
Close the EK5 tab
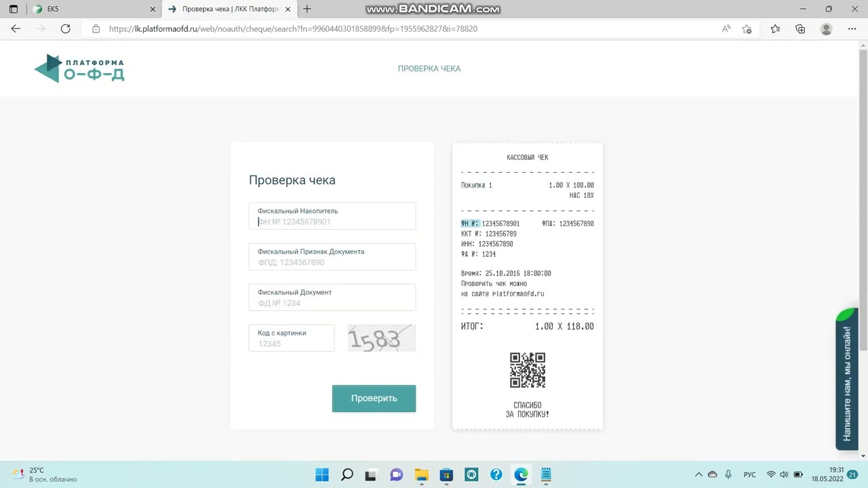click(153, 9)
